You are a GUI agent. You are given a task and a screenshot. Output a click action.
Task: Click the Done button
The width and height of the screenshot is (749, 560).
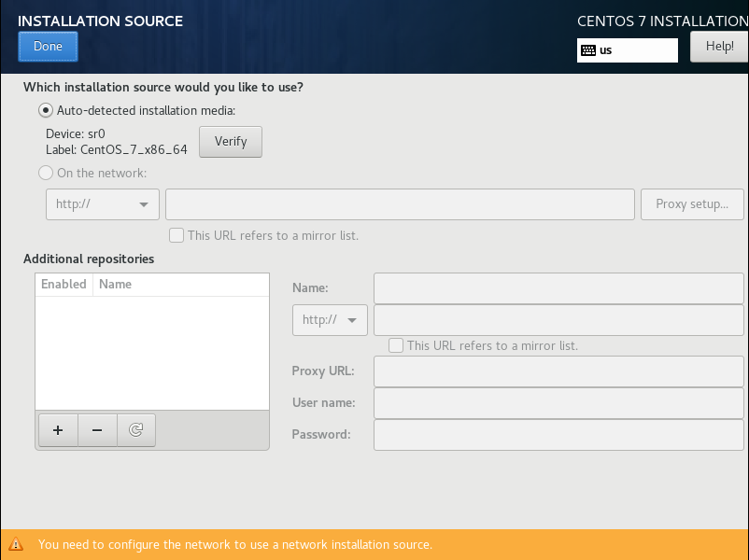(48, 47)
